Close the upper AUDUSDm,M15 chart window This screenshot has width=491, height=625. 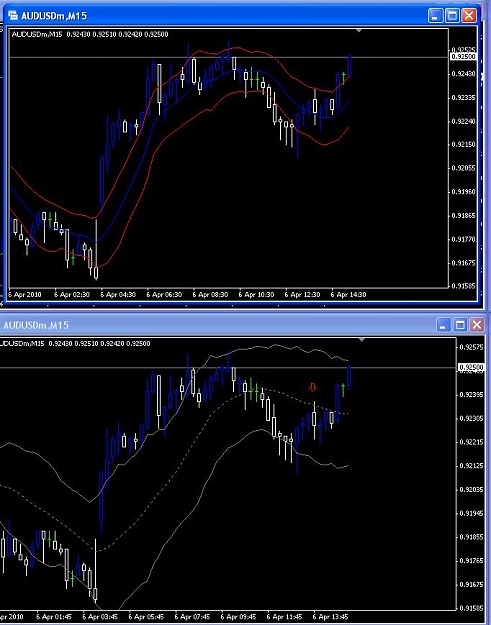point(469,16)
